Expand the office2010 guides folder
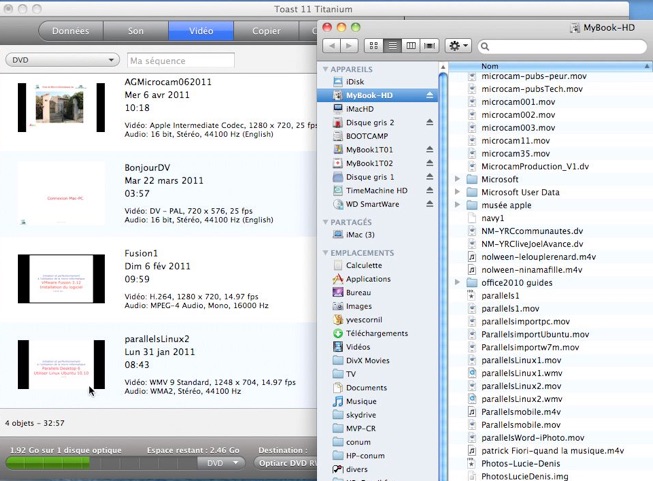Viewport: 653px width, 481px height. 457,282
